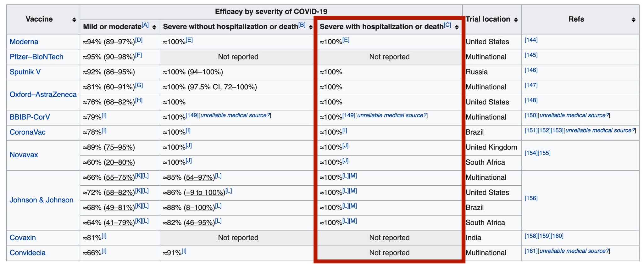Open reference [148] in Refs column
Image resolution: width=644 pixels, height=264 pixels.
(531, 100)
